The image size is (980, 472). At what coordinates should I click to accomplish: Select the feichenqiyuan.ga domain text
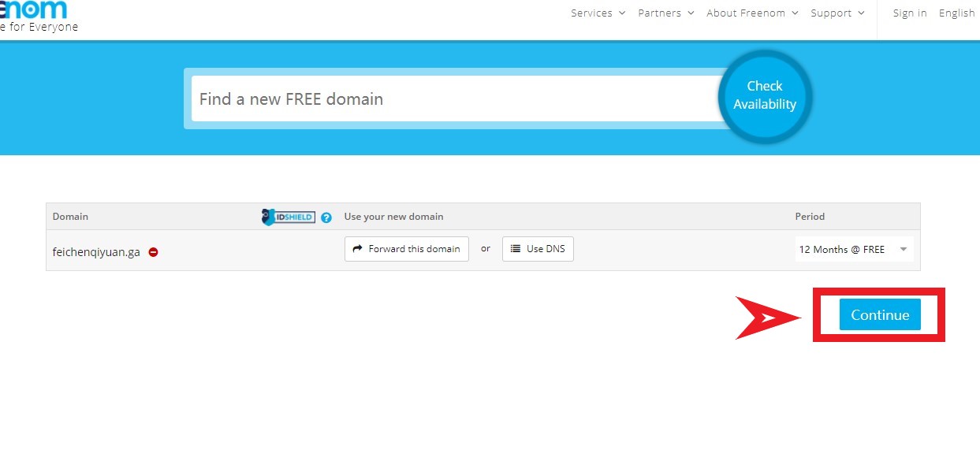coord(96,252)
